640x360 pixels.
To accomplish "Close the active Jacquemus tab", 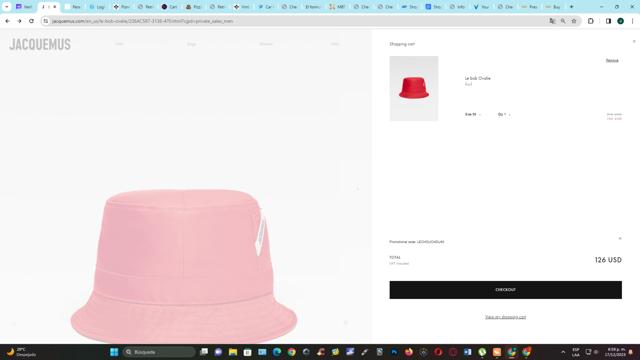I will pos(55,7).
